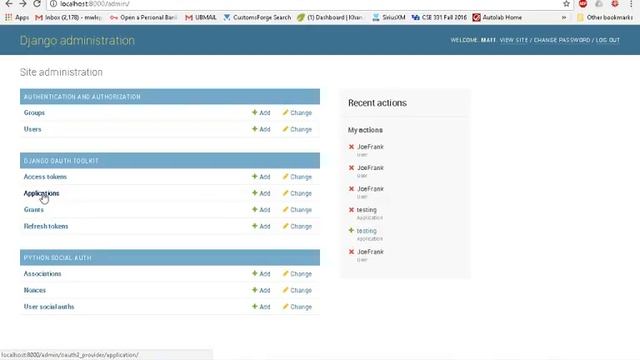640x360 pixels.
Task: Go back using browser back arrow
Action: [x=9, y=4]
